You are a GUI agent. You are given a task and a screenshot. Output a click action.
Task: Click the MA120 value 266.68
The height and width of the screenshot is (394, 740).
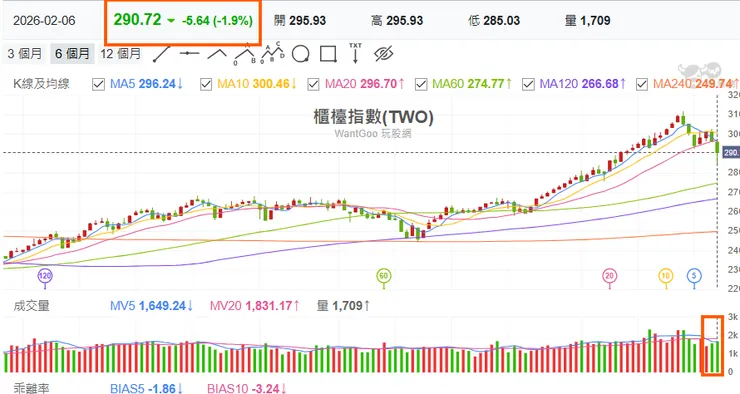pyautogui.click(x=600, y=84)
